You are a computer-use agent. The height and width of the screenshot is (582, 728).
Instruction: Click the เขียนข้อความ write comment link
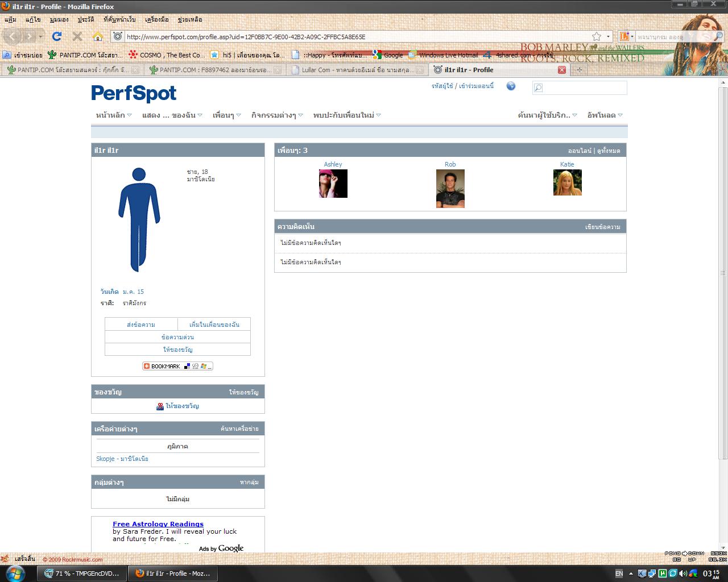pos(603,227)
